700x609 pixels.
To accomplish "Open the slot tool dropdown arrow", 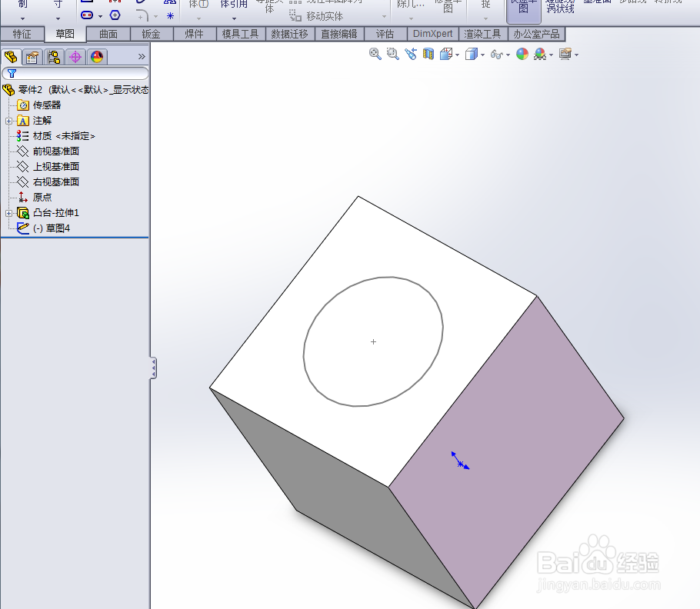I will coord(100,16).
